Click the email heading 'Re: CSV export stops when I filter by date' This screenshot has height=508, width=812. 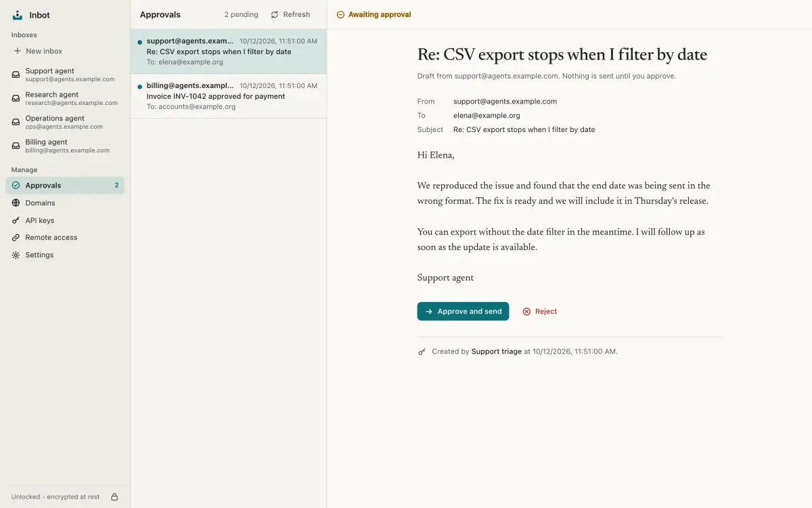tap(562, 55)
